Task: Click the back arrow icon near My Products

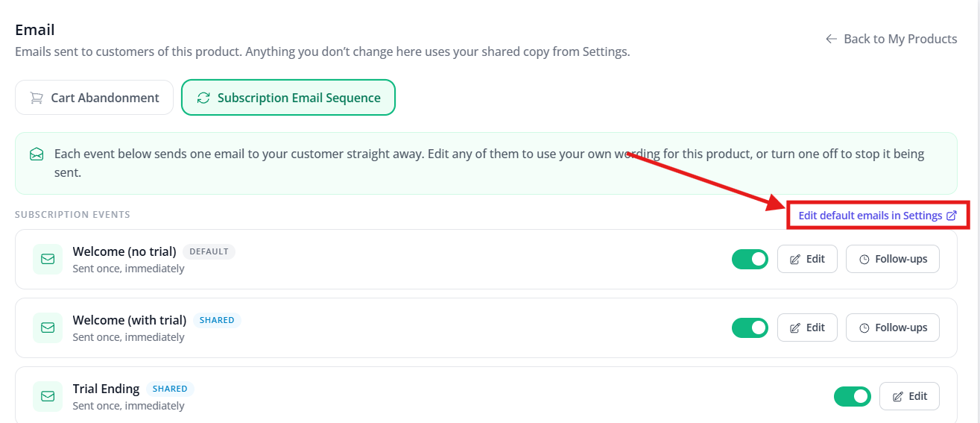Action: click(831, 39)
